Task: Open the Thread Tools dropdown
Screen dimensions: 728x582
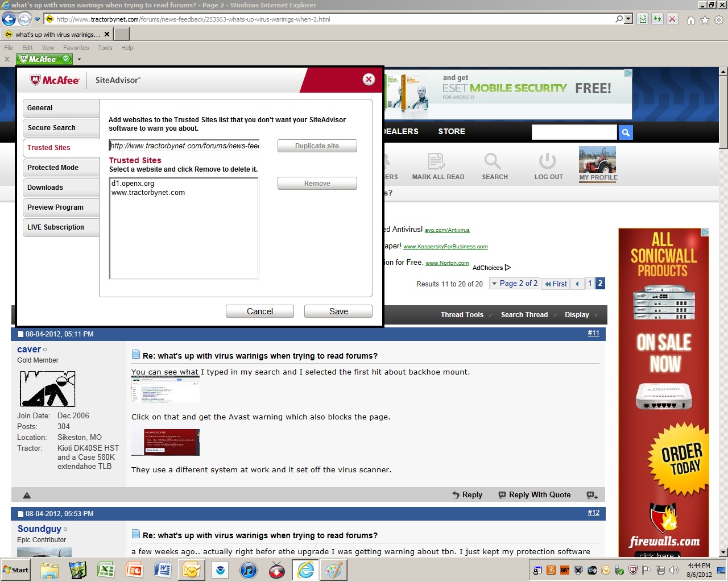Action: pyautogui.click(x=465, y=315)
